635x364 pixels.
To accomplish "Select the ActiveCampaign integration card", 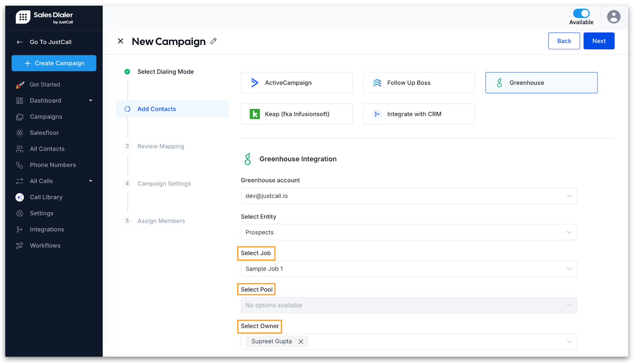I will [297, 83].
